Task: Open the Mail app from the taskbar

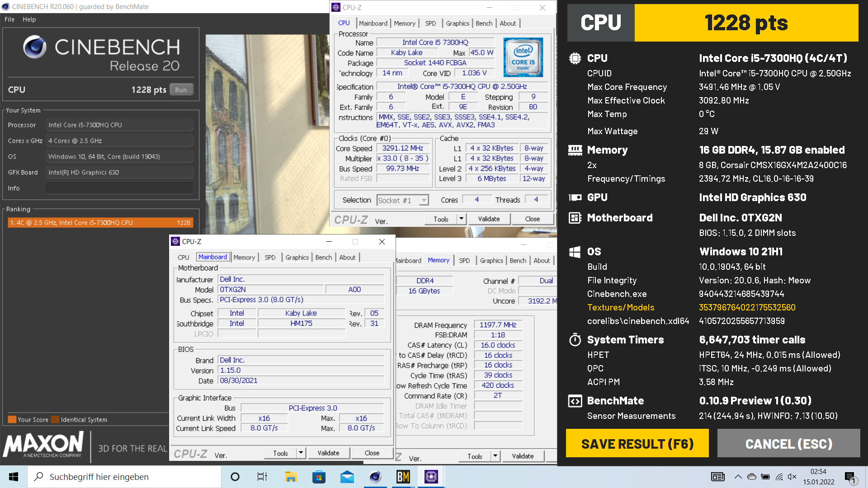Action: [x=347, y=477]
